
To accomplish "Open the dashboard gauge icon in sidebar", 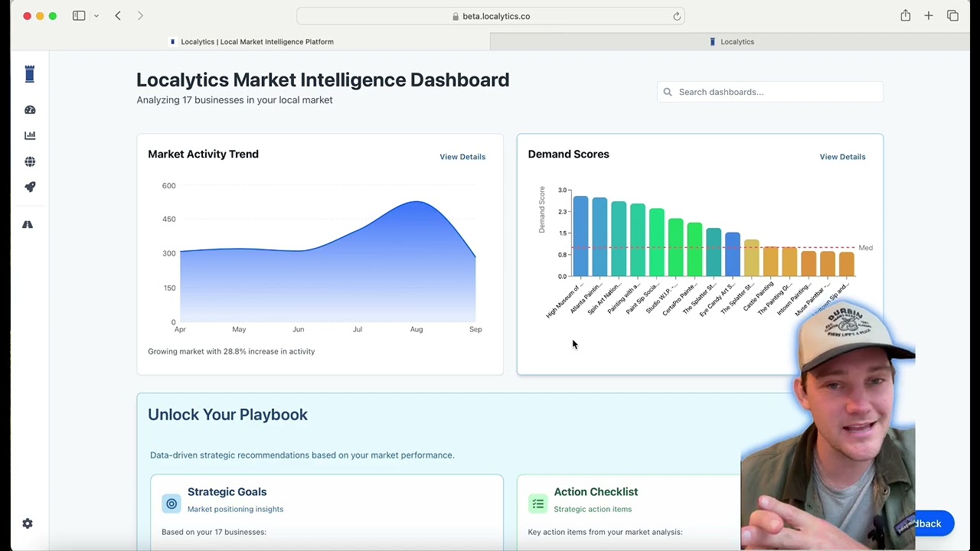I will pos(30,109).
